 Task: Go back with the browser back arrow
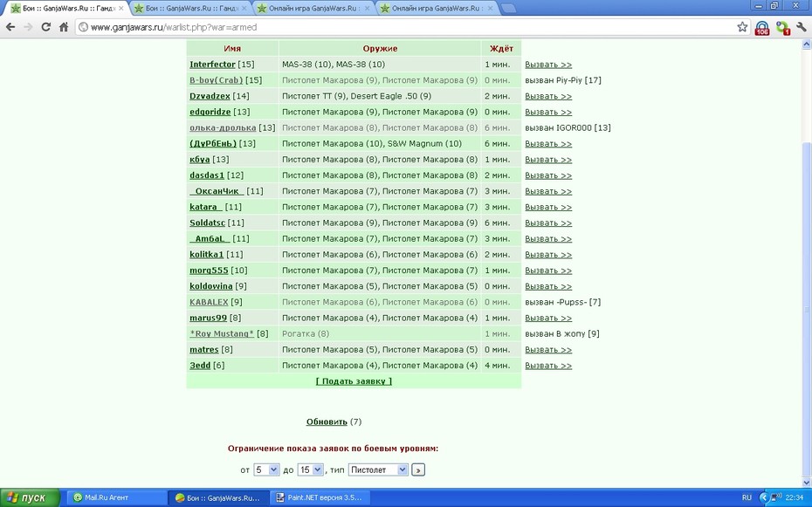coord(10,27)
